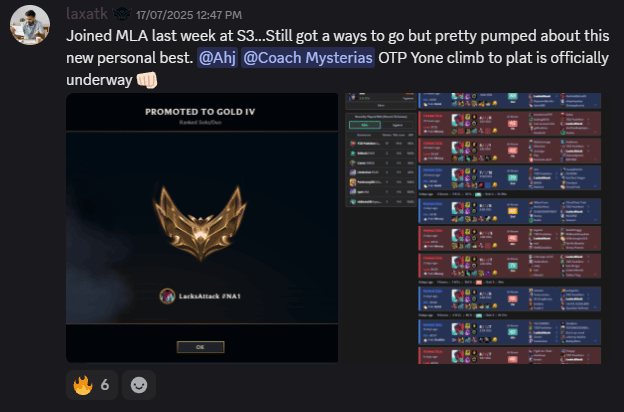Viewport: 624px width, 412px height.
Task: Click the reaction count number 6
Action: coord(105,385)
